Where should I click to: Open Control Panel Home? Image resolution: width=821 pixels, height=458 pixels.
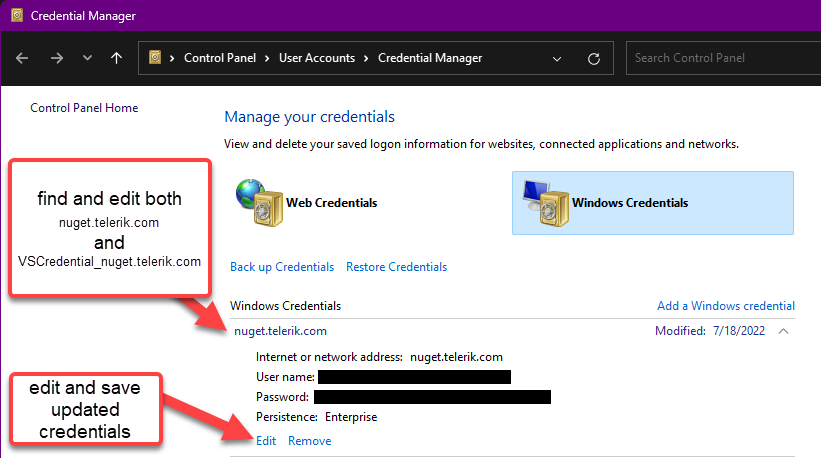click(84, 108)
